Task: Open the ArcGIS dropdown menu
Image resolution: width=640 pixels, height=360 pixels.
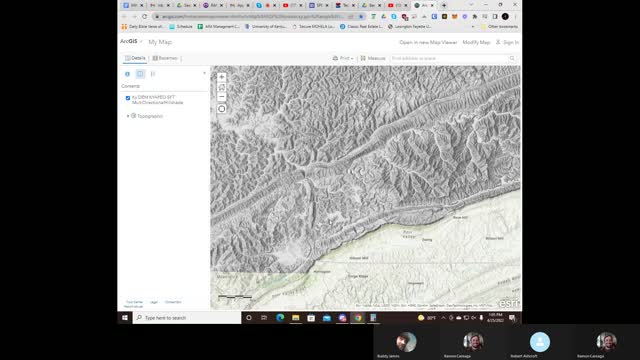Action: click(x=131, y=42)
